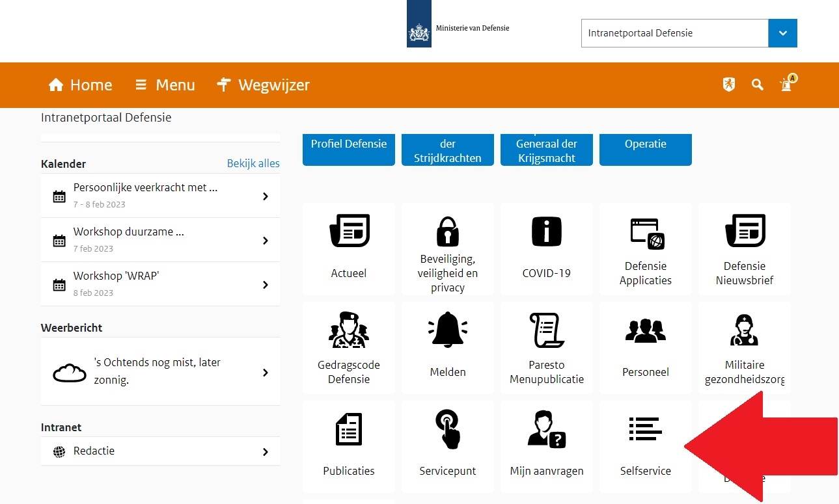This screenshot has width=839, height=504.
Task: Click the Operatie blue button
Action: click(x=646, y=149)
